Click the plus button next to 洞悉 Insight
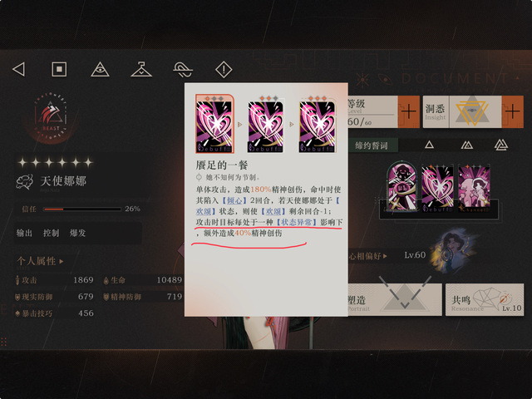Screen dimensions: 532x399 [512, 111]
